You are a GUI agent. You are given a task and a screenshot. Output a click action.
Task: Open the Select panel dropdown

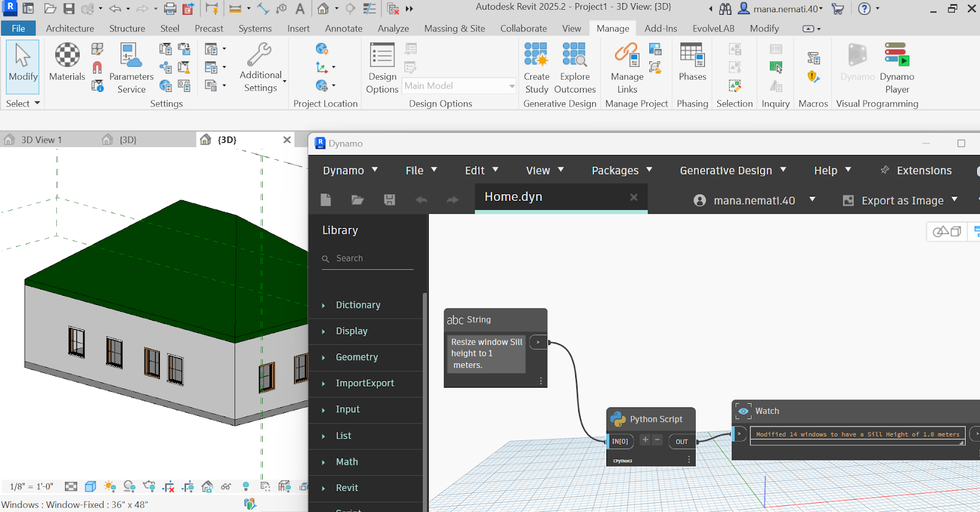click(x=23, y=104)
